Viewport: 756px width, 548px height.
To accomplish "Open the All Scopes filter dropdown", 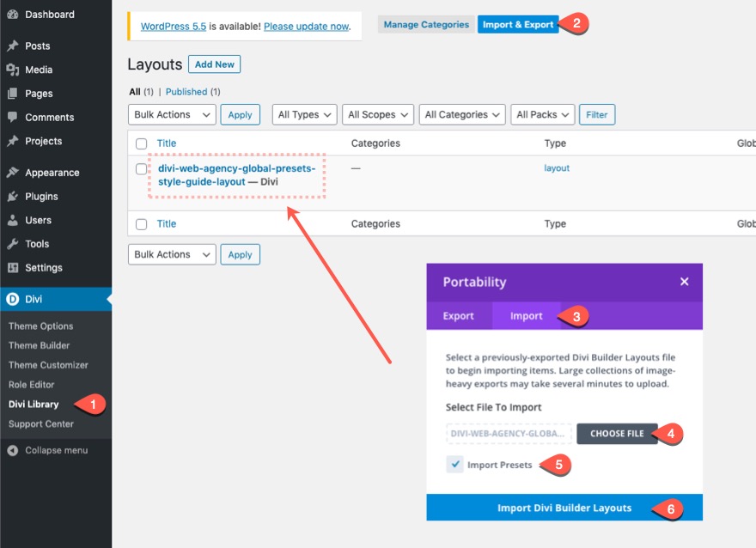I will (377, 115).
